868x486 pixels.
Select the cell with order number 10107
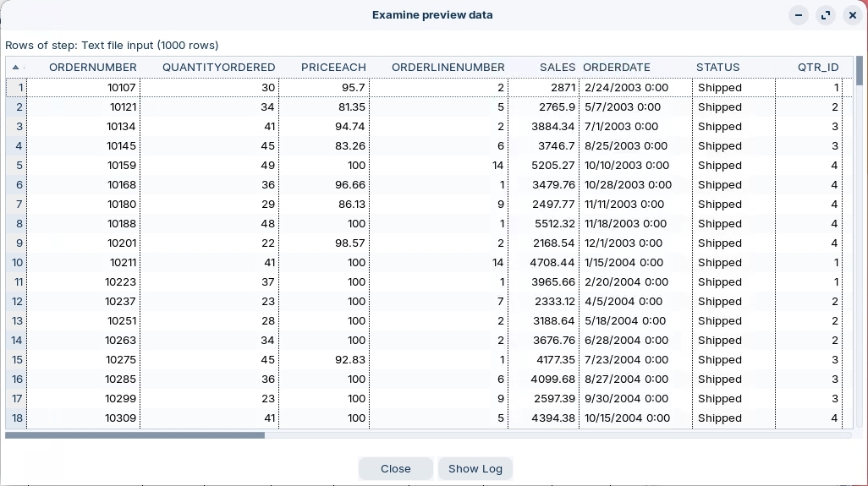(85, 87)
